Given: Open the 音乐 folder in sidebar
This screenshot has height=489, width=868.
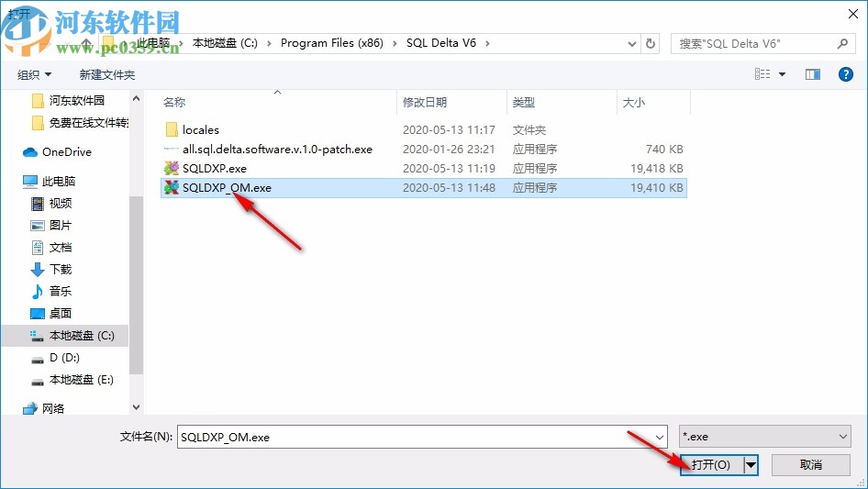Looking at the screenshot, I should 51,291.
